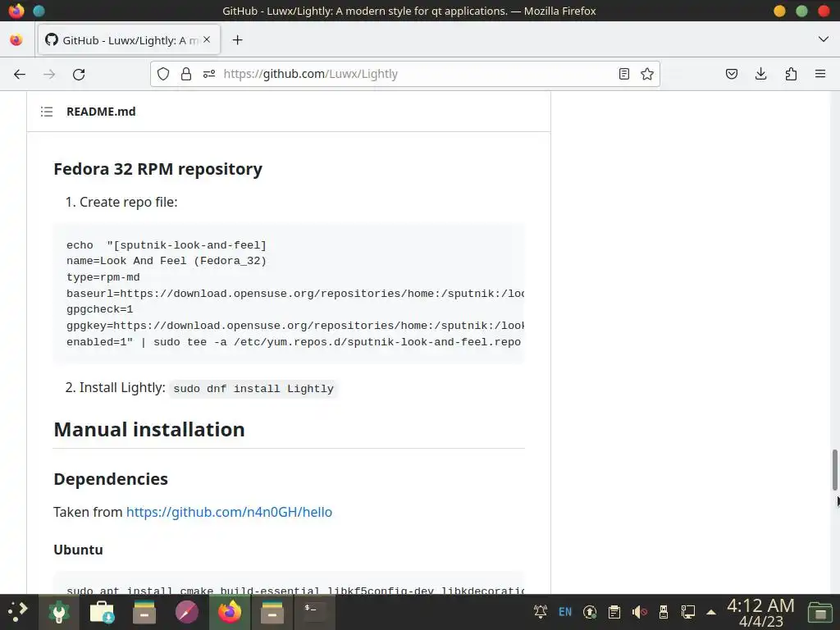List all tabs dropdown arrow
Screen dimensions: 840x630
click(824, 39)
